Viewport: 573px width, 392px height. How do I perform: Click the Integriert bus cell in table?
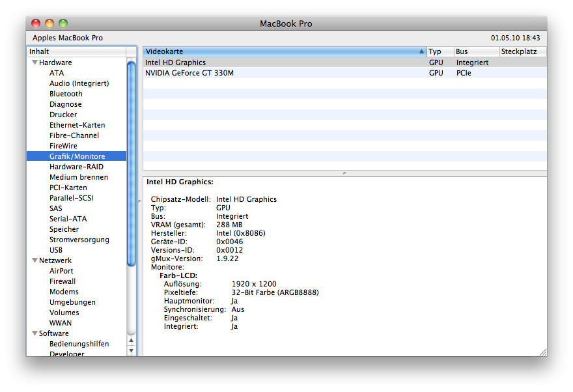click(x=472, y=63)
